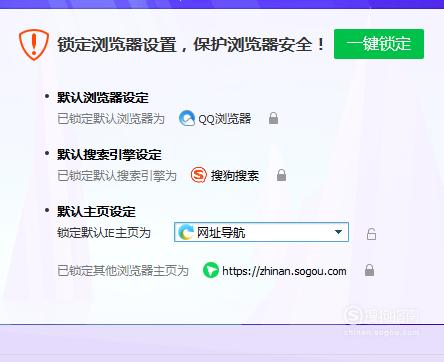Viewport: 444px width, 362px height.
Task: Click the 已锁定默认浏览器为 label
Action: coord(111,119)
